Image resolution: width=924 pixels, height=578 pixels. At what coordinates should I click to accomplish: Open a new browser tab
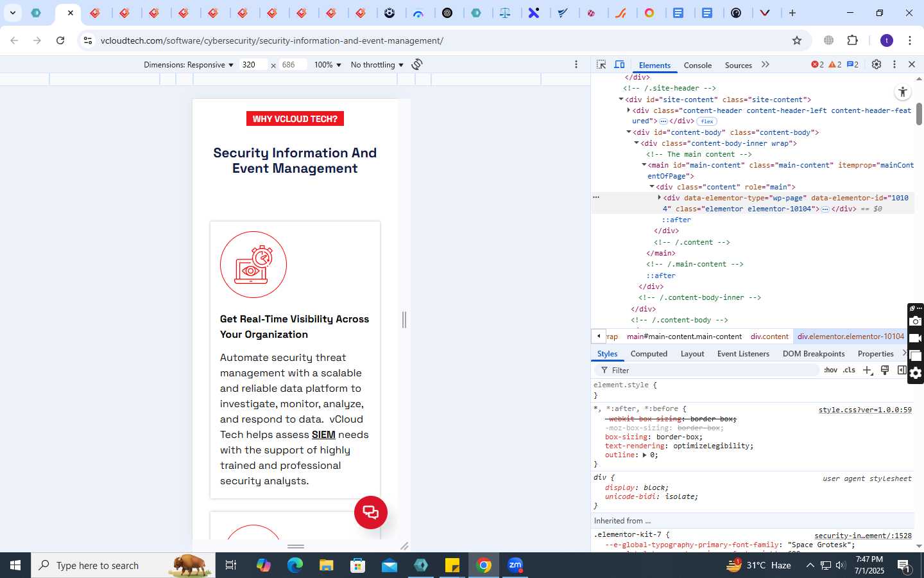pos(792,13)
